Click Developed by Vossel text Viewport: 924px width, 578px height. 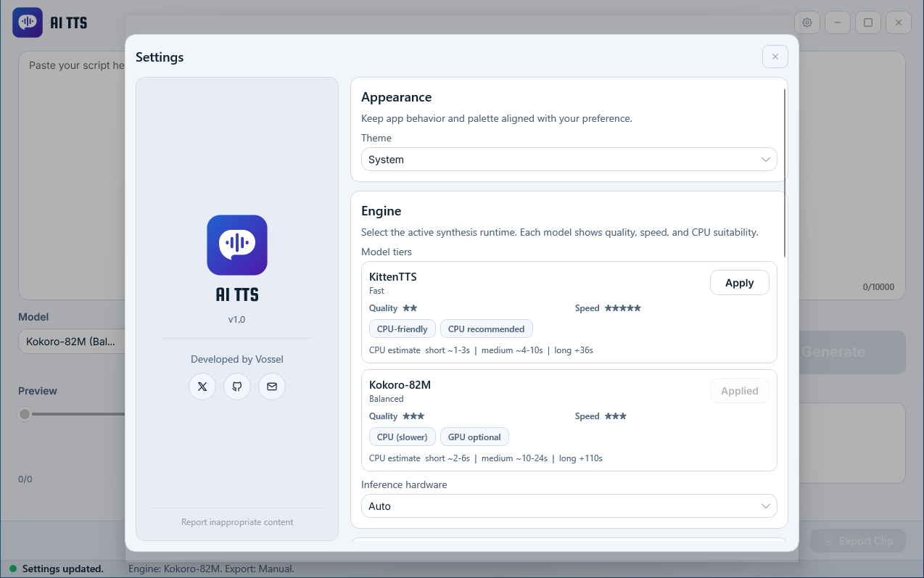pyautogui.click(x=237, y=359)
